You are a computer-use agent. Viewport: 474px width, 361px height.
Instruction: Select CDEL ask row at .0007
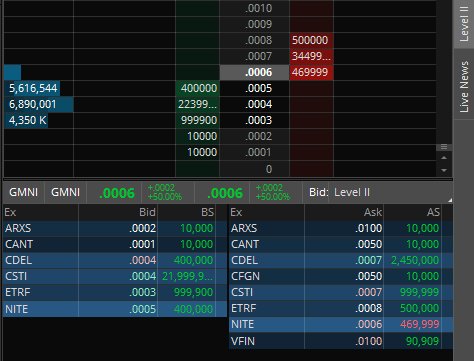pyautogui.click(x=341, y=260)
